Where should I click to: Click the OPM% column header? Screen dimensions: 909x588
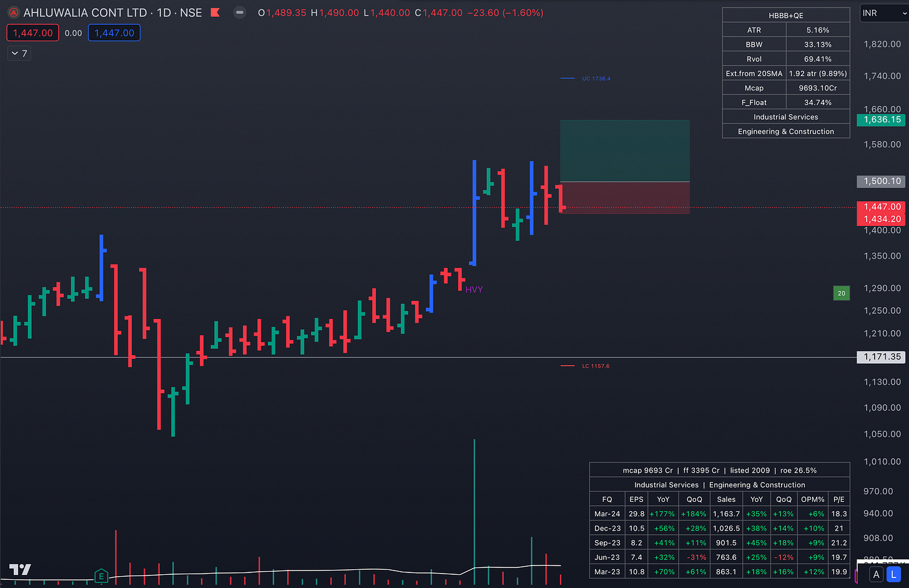(x=813, y=499)
